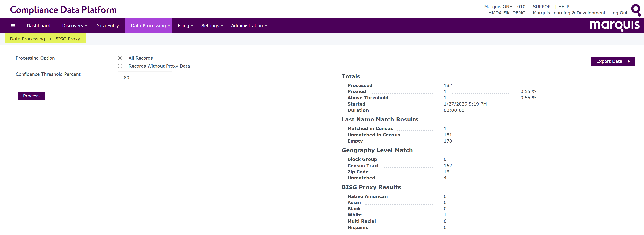This screenshot has width=644, height=235.
Task: Click the Data Processing breadcrumb link
Action: (28, 39)
